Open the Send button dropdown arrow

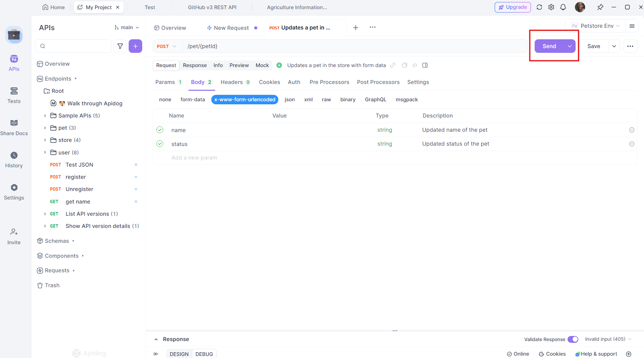pos(570,46)
